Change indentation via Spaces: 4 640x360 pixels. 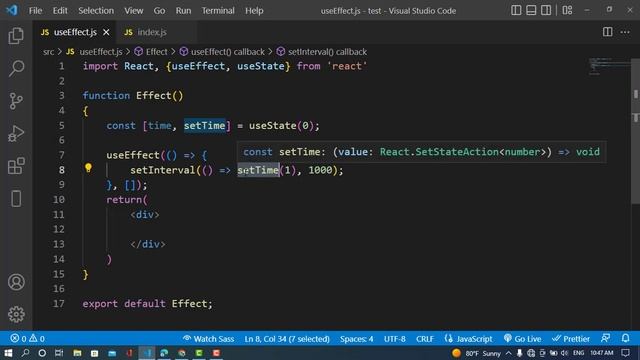coord(356,338)
